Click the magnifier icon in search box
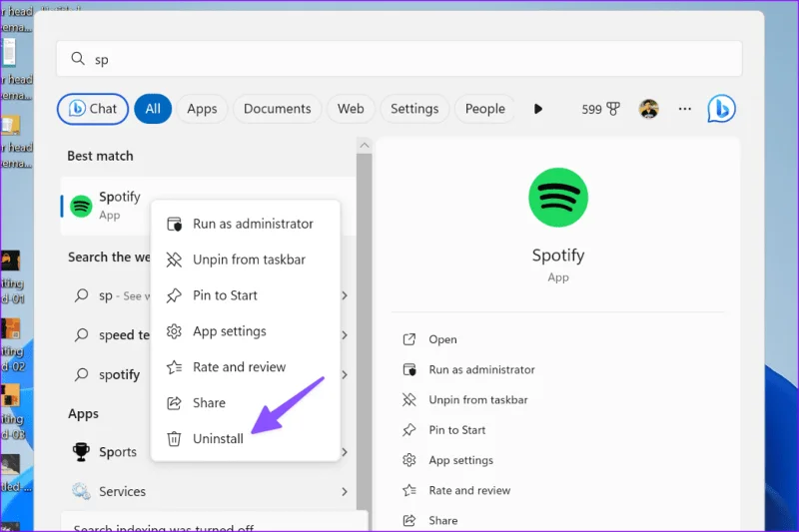This screenshot has height=532, width=799. tap(78, 59)
